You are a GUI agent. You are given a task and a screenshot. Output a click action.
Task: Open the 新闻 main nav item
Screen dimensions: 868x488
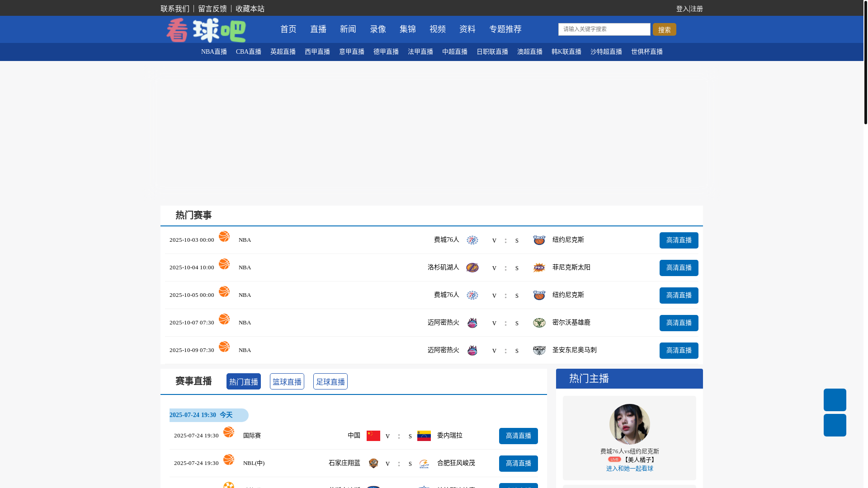(x=348, y=29)
